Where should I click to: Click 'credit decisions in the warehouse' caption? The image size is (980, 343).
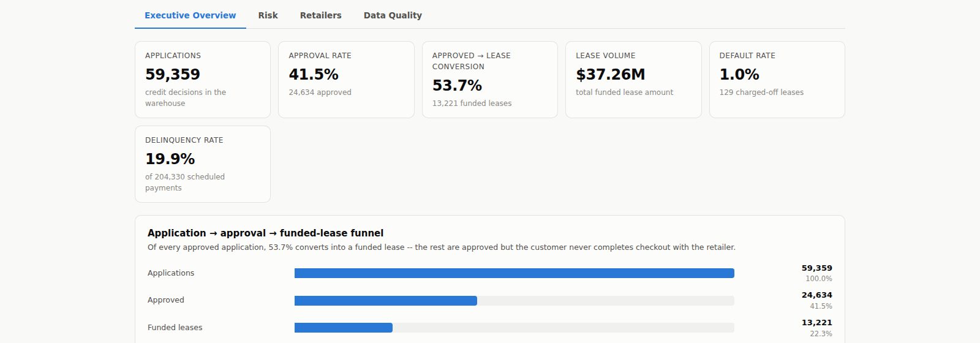(186, 98)
